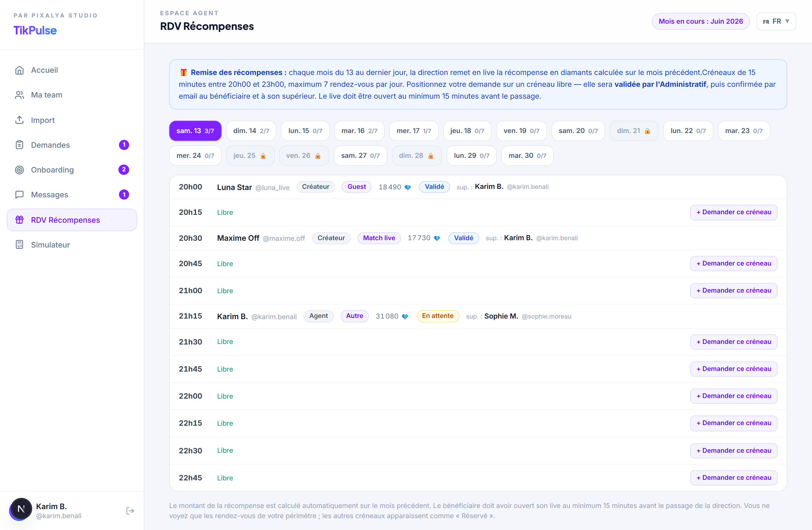Click the Créateur tag on Maxime Off row
Viewport: 812px width, 530px height.
click(331, 238)
